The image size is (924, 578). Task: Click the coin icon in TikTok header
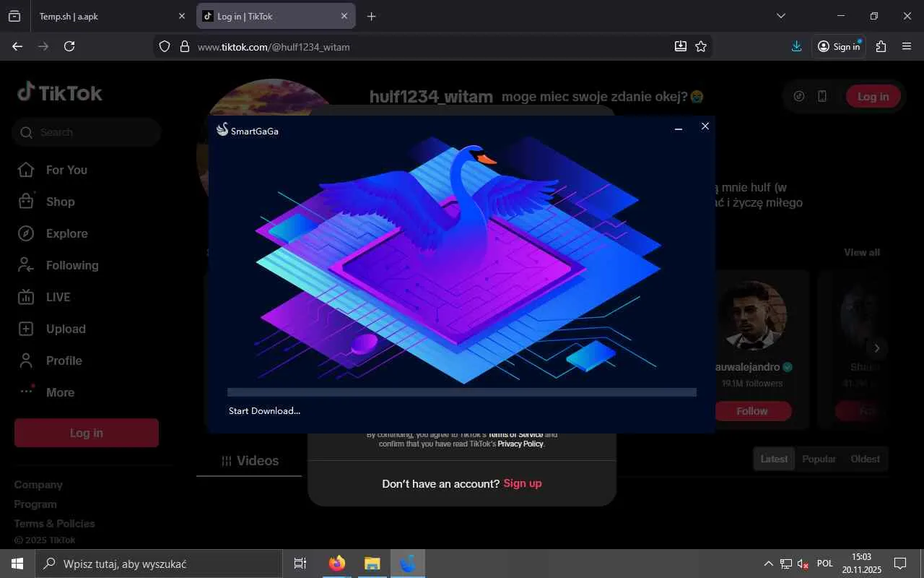click(x=799, y=96)
